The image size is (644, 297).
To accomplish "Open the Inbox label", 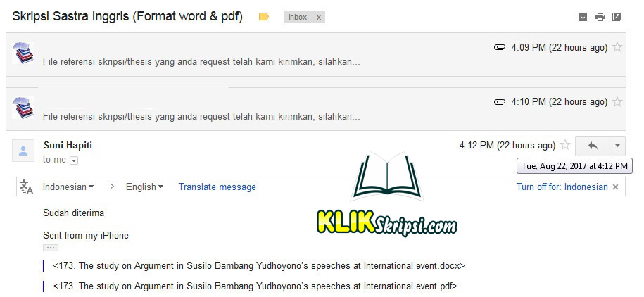I will click(298, 18).
